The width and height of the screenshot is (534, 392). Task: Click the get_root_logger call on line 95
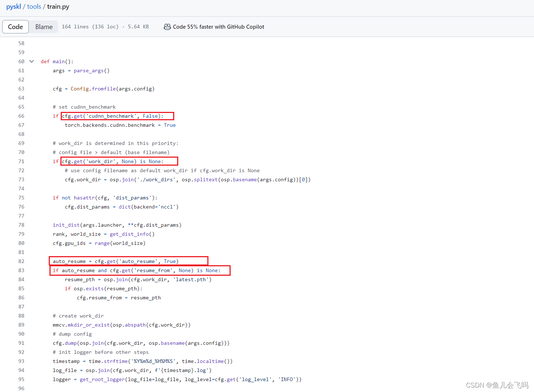101,379
